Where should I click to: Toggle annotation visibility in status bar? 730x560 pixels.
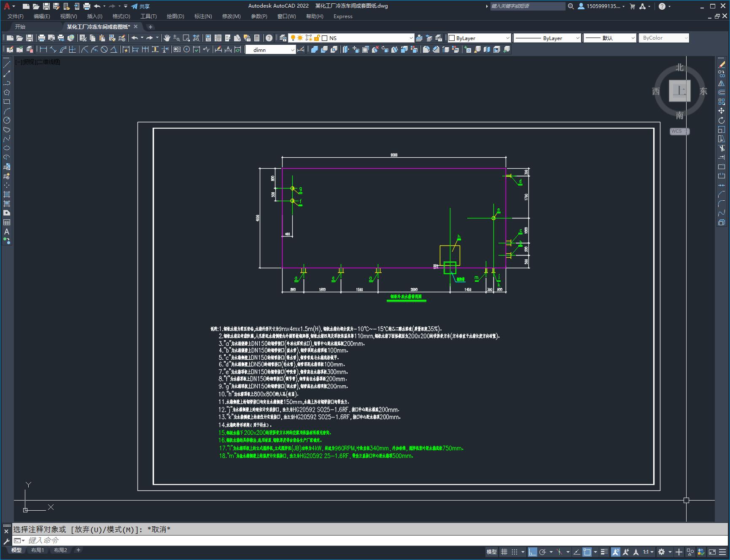616,552
